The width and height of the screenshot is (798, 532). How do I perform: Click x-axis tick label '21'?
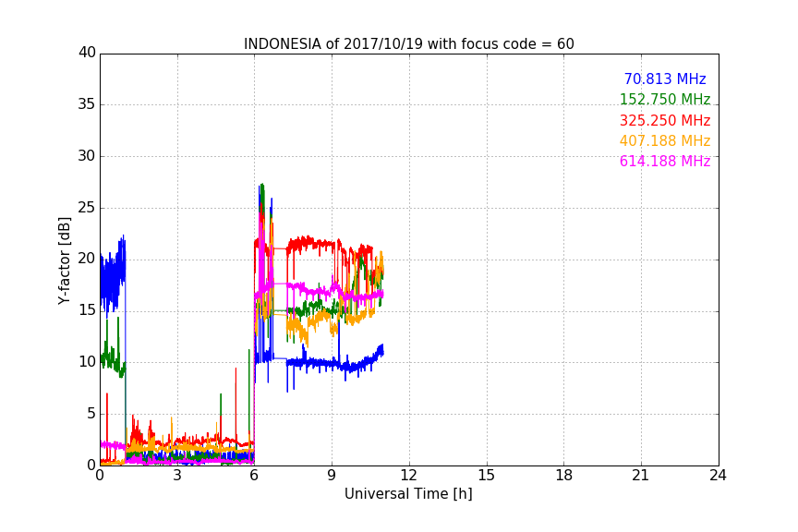pos(641,476)
